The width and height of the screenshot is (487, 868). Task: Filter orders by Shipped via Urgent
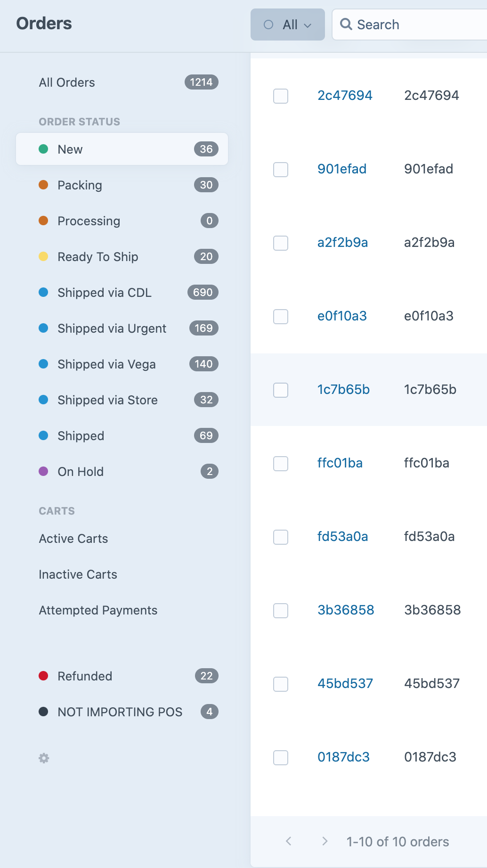pos(111,328)
